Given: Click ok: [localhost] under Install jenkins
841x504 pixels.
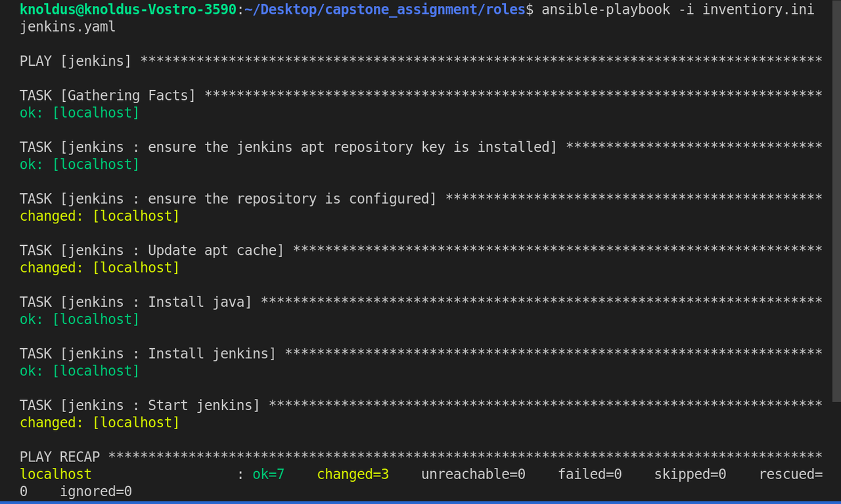Looking at the screenshot, I should pyautogui.click(x=80, y=371).
